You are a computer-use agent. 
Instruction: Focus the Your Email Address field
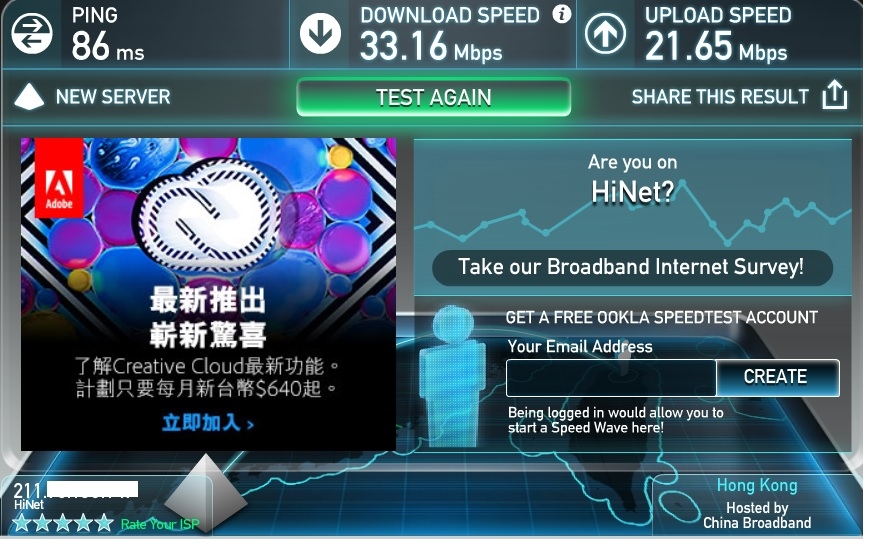point(611,377)
